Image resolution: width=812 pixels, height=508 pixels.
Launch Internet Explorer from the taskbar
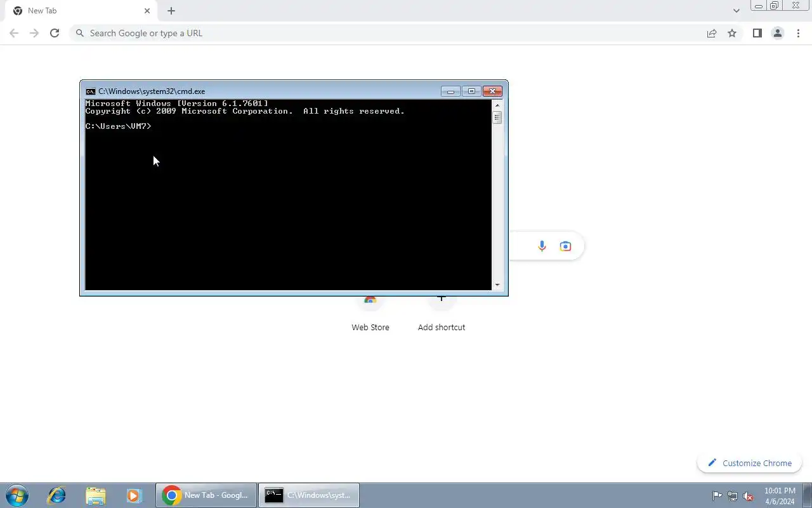56,495
